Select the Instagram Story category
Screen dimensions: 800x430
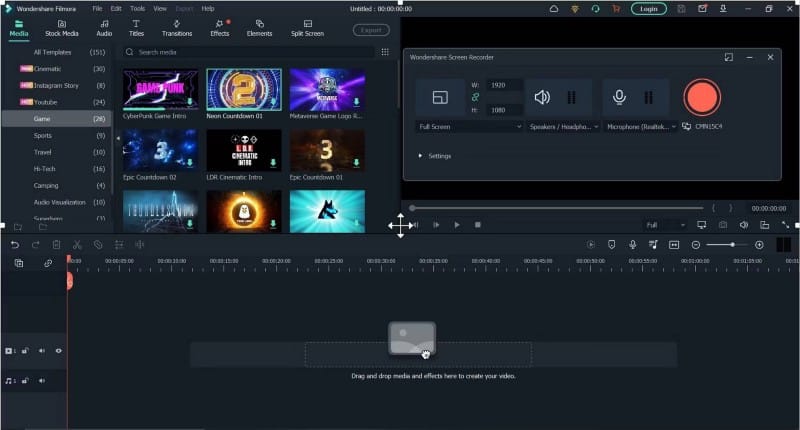[56, 86]
